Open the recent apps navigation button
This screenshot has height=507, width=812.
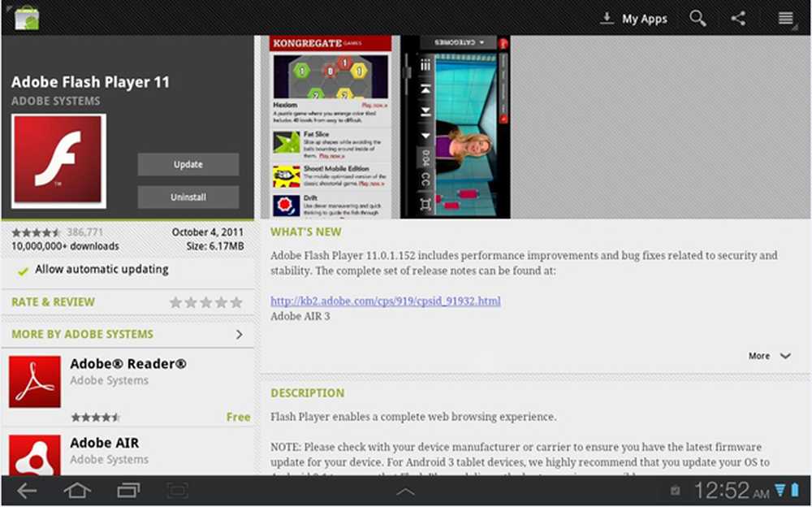[127, 491]
